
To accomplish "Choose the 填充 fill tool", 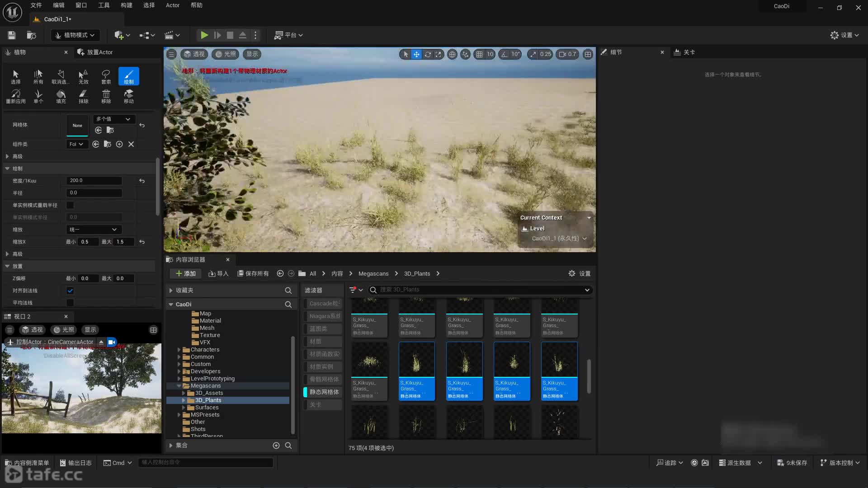I will pos(61,96).
